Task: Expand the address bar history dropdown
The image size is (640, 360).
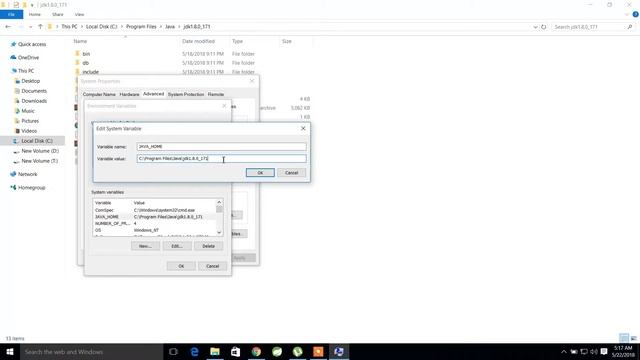Action: point(535,27)
